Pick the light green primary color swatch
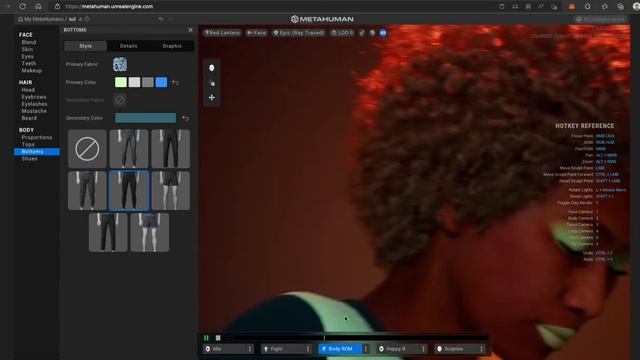 tap(121, 82)
